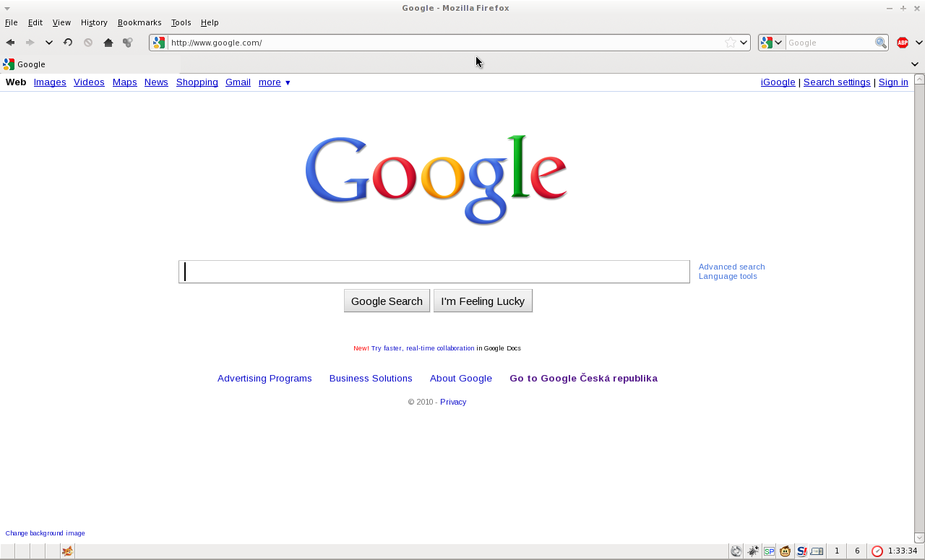Open the Images link

click(50, 82)
